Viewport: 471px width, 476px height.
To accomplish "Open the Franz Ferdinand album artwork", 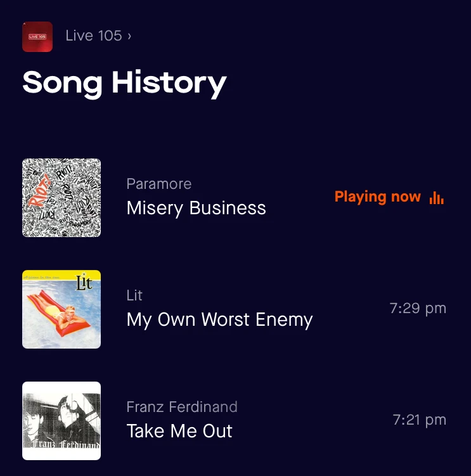I will pyautogui.click(x=61, y=421).
